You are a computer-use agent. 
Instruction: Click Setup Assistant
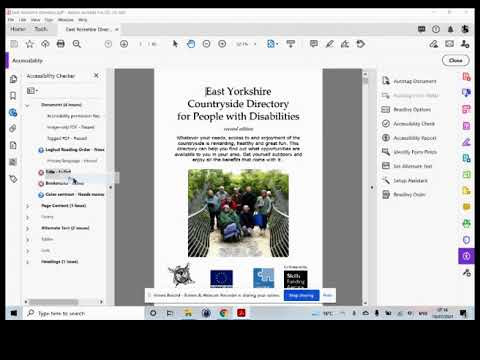405,180
